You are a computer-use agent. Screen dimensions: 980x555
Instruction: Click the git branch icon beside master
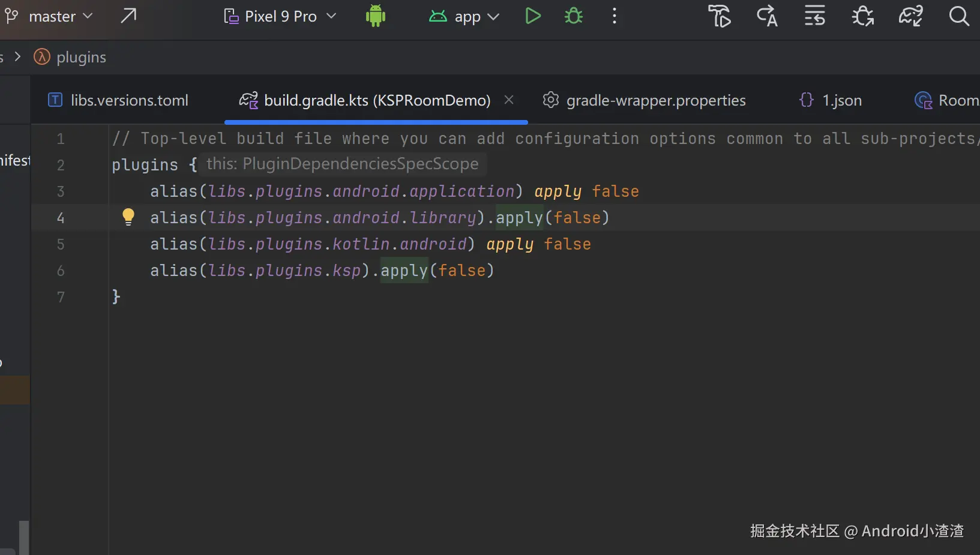[11, 16]
